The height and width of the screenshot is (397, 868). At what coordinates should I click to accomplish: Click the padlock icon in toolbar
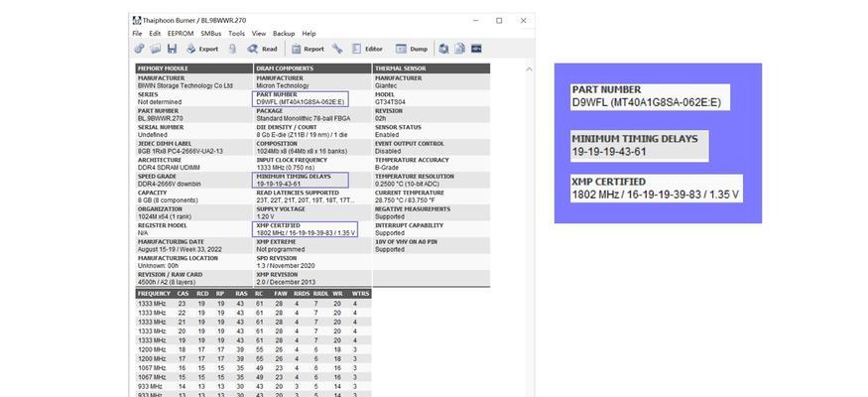pyautogui.click(x=232, y=49)
